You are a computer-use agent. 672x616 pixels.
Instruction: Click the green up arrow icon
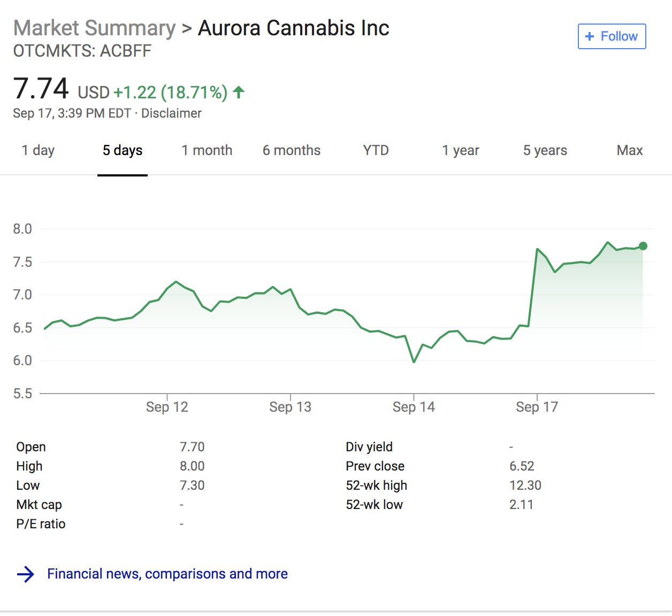coord(239,92)
